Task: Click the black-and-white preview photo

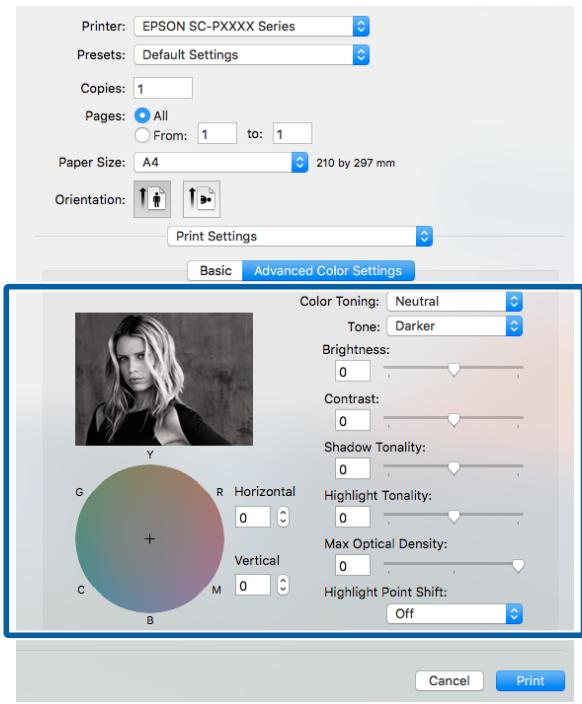Action: [x=164, y=379]
